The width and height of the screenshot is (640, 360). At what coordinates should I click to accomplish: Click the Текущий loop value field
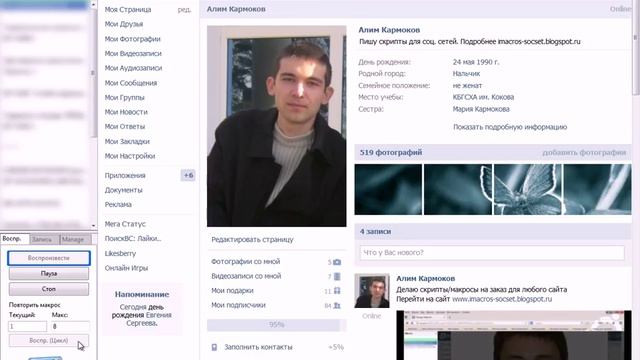(x=27, y=327)
